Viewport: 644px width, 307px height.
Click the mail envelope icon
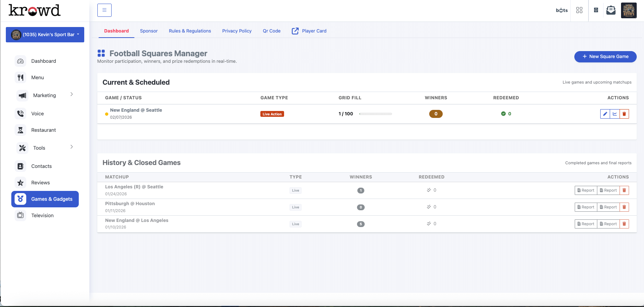pyautogui.click(x=611, y=10)
